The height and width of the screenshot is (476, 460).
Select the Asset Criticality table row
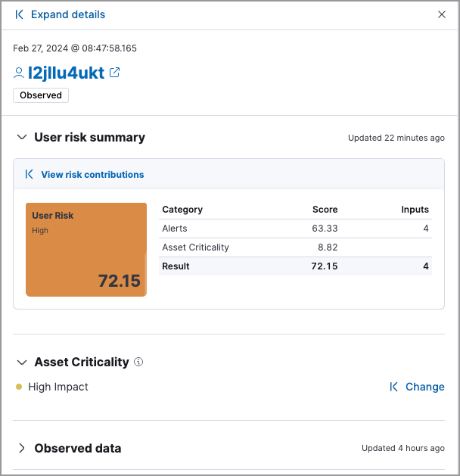(x=295, y=247)
